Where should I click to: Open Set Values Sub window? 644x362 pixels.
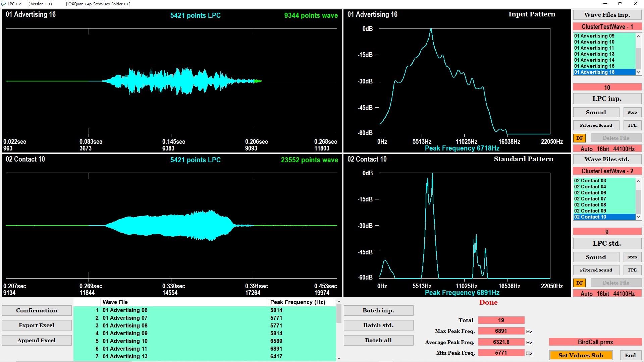click(x=581, y=355)
